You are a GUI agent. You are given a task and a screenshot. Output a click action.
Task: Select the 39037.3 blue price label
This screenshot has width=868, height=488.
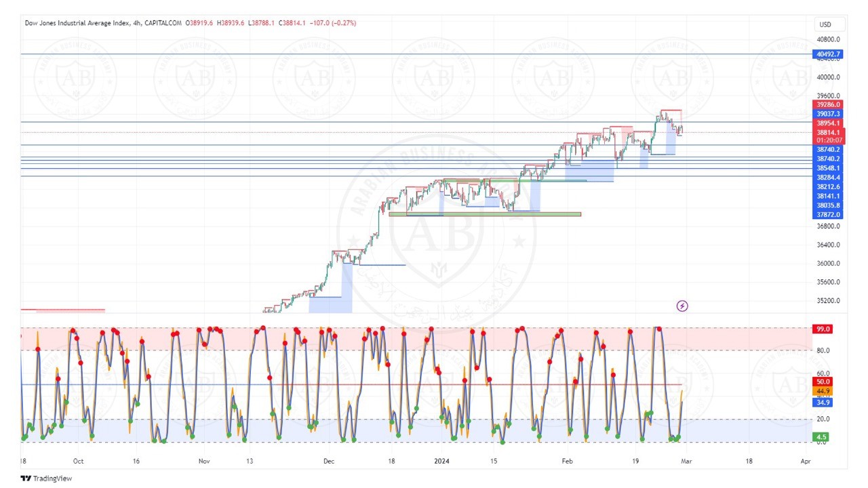(x=828, y=114)
